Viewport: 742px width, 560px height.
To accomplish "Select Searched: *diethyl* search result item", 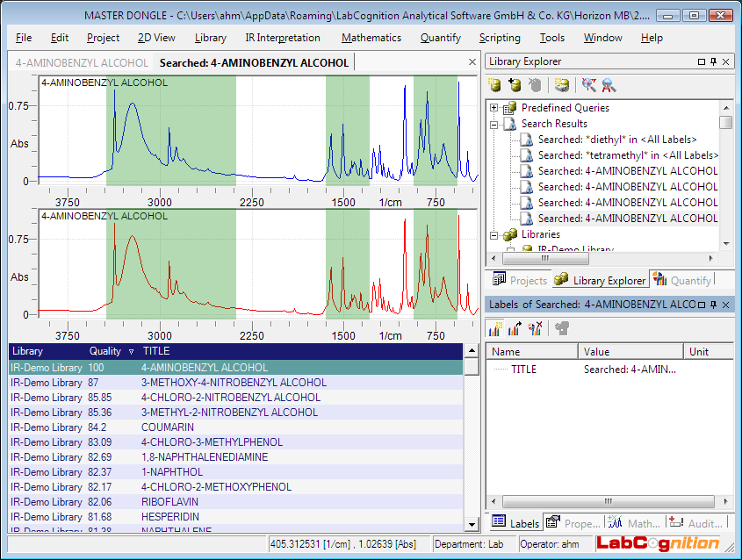I will point(616,140).
